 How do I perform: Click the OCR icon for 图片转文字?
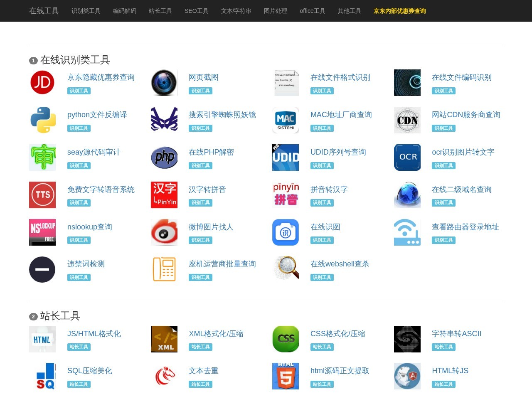(x=407, y=157)
